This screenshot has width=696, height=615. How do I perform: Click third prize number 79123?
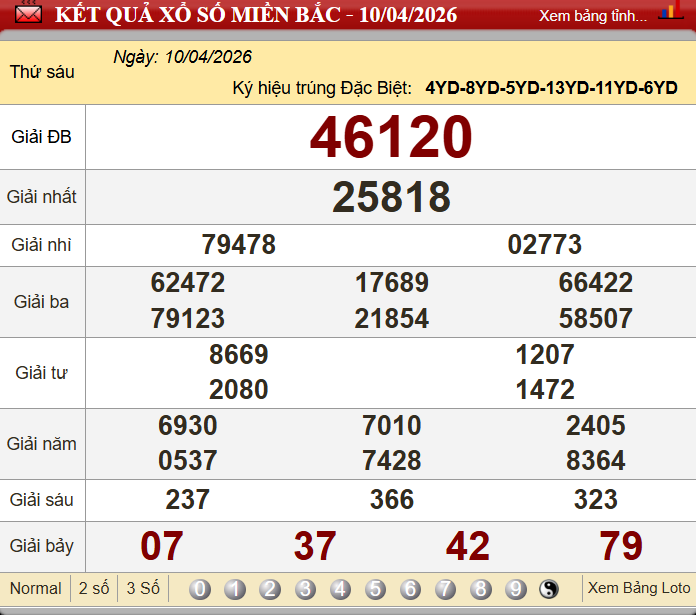[x=188, y=319]
